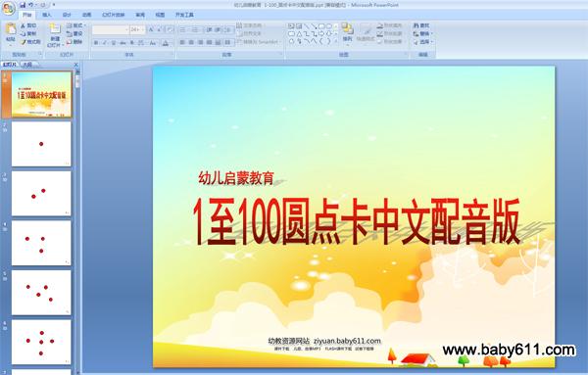This screenshot has width=588, height=375.
Task: Open the Developer Tools ribbon tab
Action: (184, 15)
